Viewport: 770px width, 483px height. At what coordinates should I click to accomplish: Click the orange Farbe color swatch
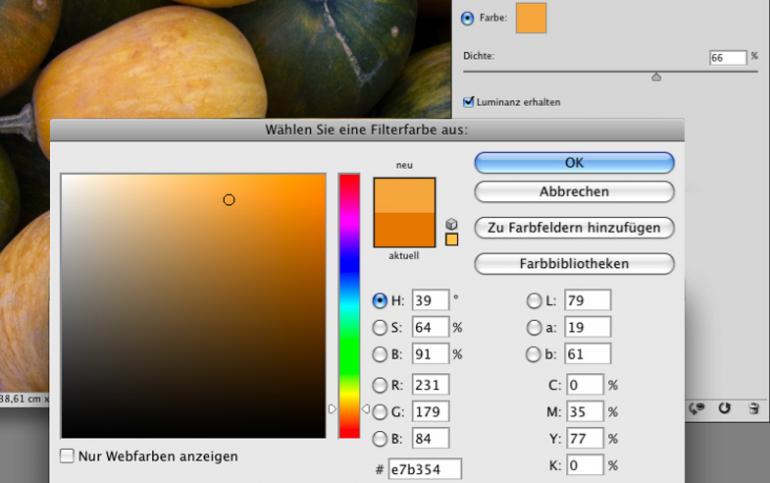531,18
